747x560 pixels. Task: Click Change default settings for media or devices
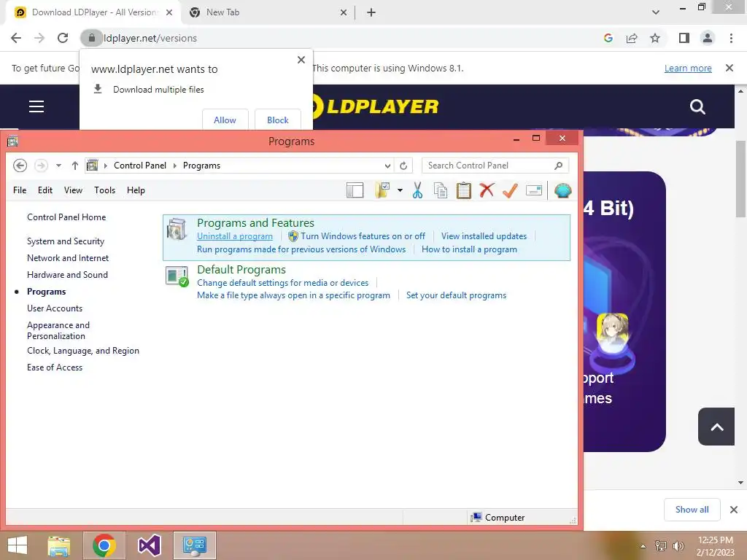(x=282, y=283)
